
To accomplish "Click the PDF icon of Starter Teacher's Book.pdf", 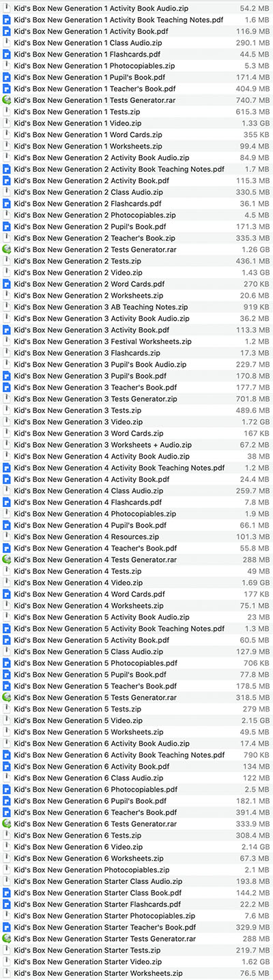I will click(6, 928).
